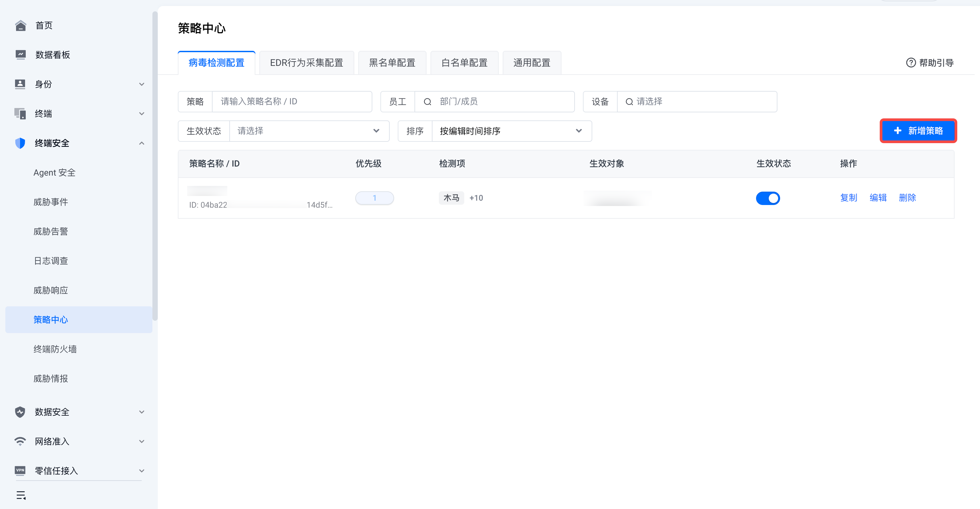Expand the 零信任接入 menu chevron

pyautogui.click(x=141, y=471)
